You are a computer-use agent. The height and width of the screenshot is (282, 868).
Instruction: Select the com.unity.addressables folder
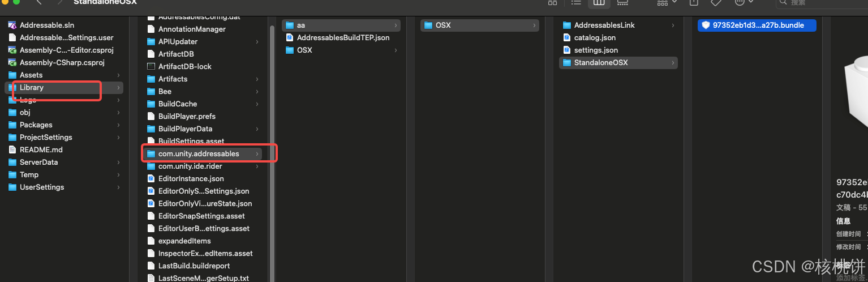[x=203, y=153]
